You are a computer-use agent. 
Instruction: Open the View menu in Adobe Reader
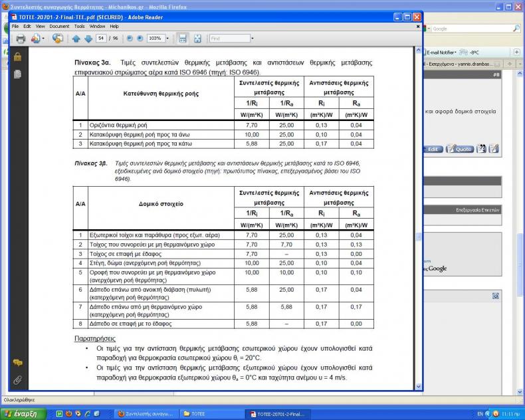[x=40, y=26]
